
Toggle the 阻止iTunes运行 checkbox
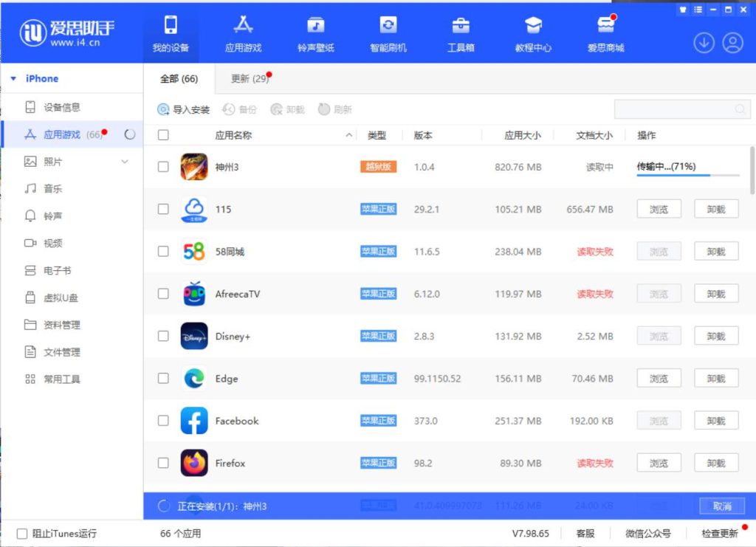click(x=22, y=534)
